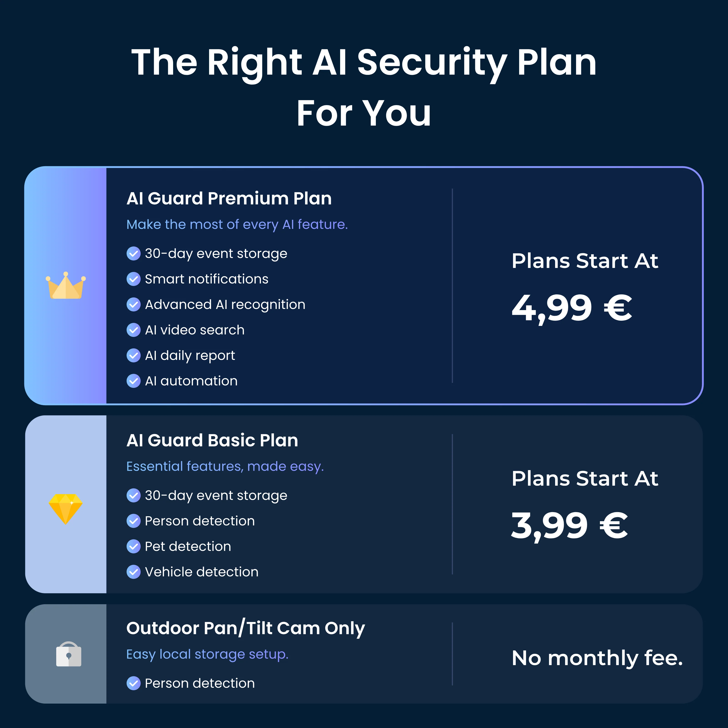Click the yellow diamond Basic plan icon
The height and width of the screenshot is (728, 728).
tap(66, 509)
